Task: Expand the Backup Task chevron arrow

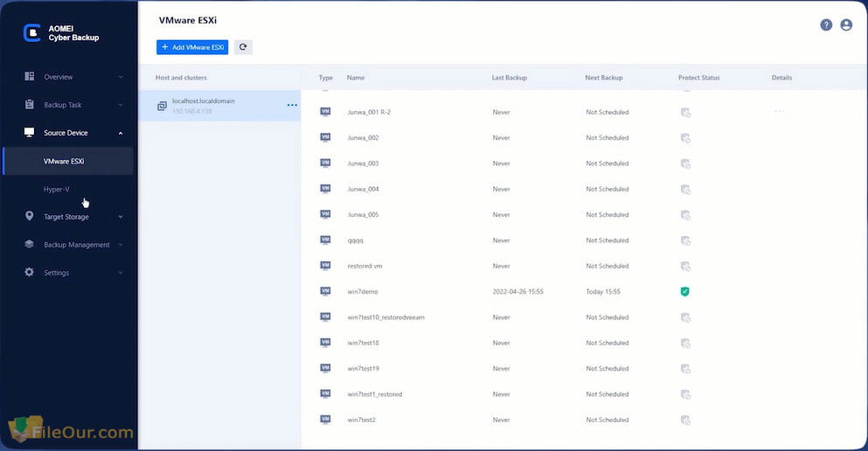Action: [121, 105]
